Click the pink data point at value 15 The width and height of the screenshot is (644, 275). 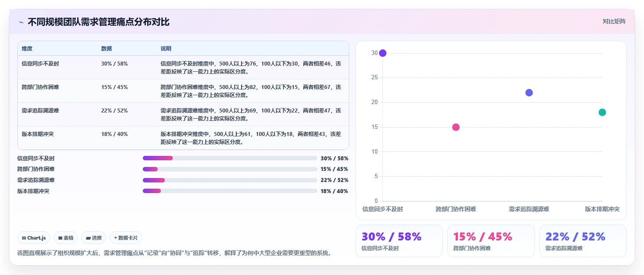pos(456,127)
